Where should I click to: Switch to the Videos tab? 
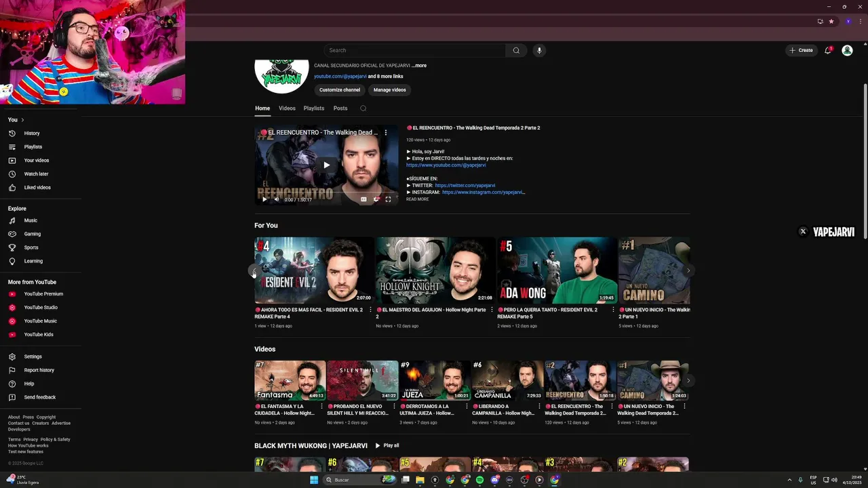point(287,108)
